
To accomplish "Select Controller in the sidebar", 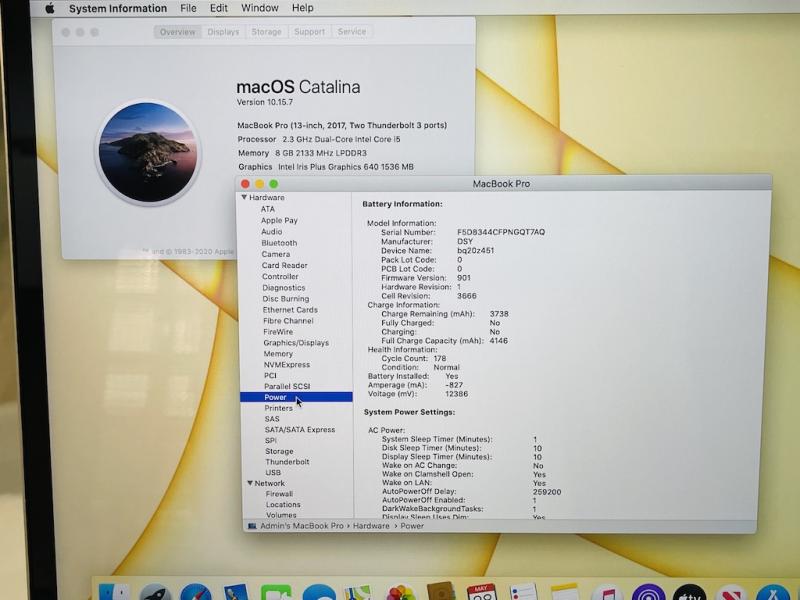I will pos(280,277).
